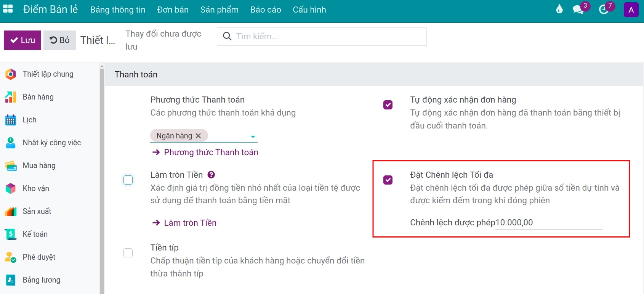Click the Tiền típ setting title
Screen dimensions: 644x294
(x=165, y=247)
